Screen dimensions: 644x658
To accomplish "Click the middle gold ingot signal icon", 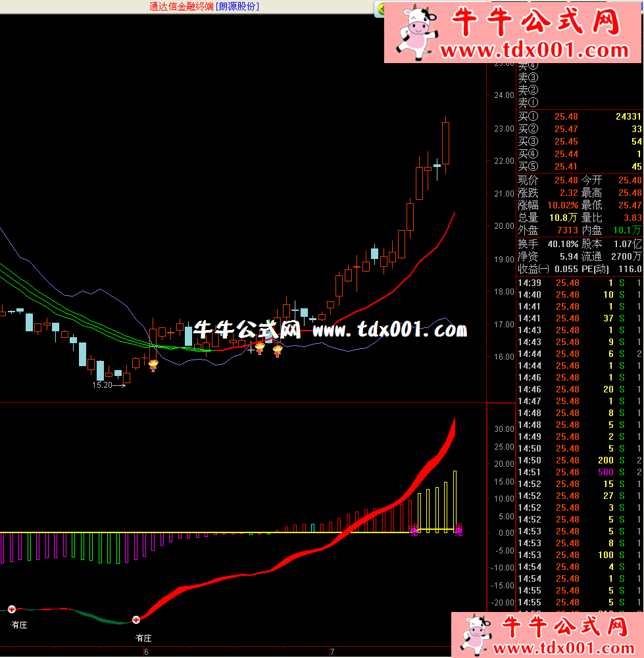I will pos(260,348).
